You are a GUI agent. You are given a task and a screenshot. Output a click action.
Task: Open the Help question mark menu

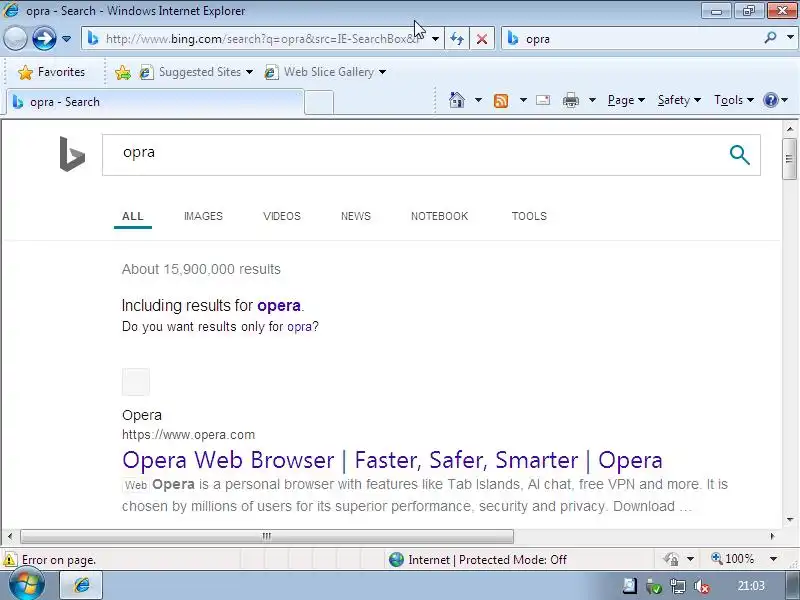776,100
